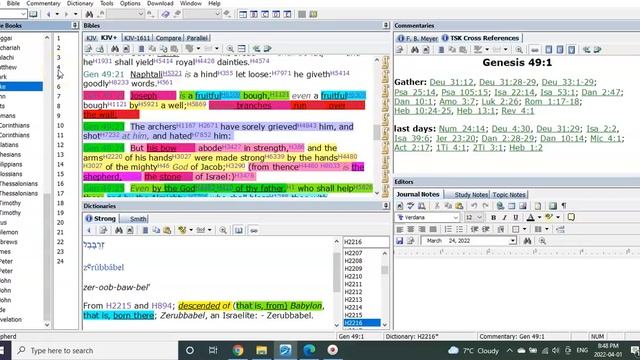This screenshot has width=640, height=360.
Task: Click the comment bubble icon in the editor formatting row
Action: click(571, 217)
